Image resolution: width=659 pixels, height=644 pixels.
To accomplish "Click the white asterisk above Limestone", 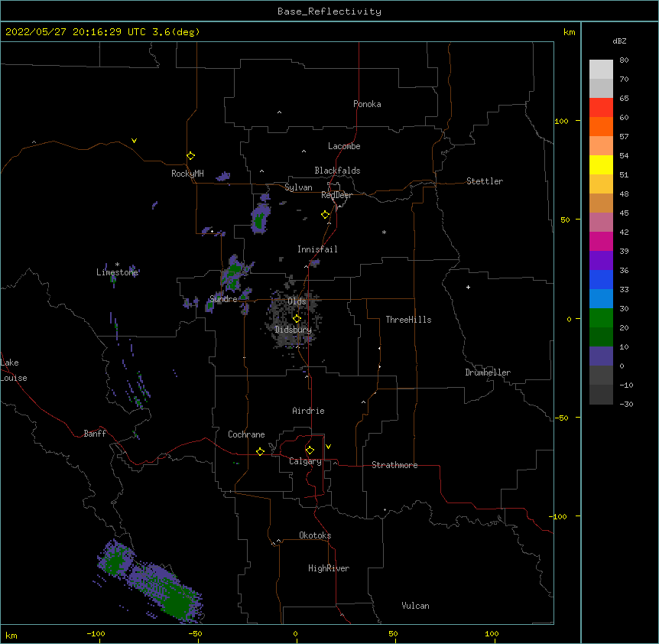I will tap(117, 265).
